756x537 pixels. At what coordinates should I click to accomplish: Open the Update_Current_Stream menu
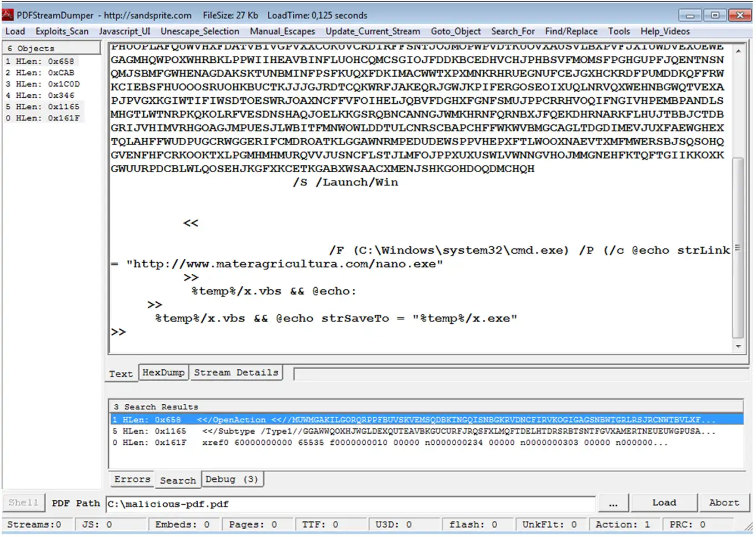[373, 32]
